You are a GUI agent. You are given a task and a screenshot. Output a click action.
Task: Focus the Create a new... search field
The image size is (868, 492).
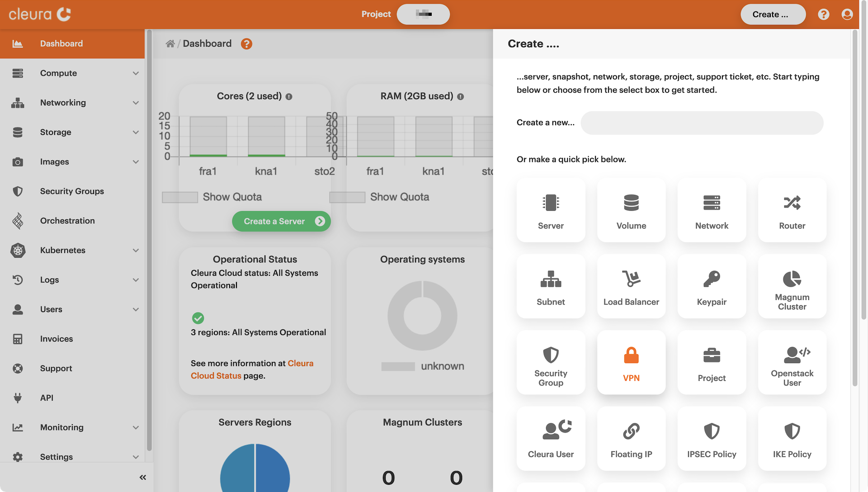(x=702, y=123)
